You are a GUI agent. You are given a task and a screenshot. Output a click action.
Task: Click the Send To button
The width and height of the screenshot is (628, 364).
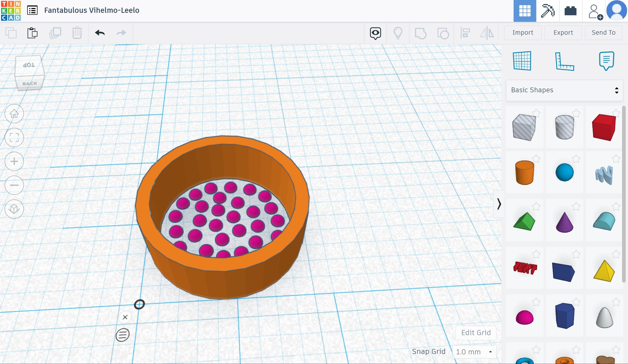pos(603,33)
